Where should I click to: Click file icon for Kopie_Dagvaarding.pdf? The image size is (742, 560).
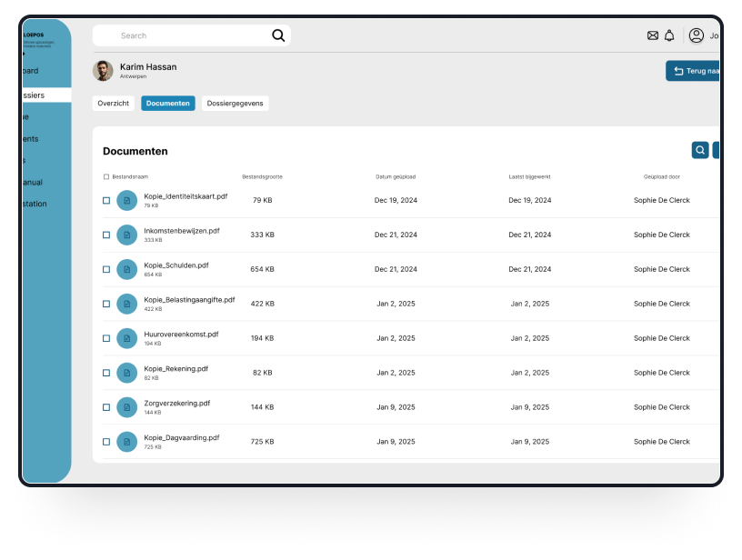(x=126, y=442)
